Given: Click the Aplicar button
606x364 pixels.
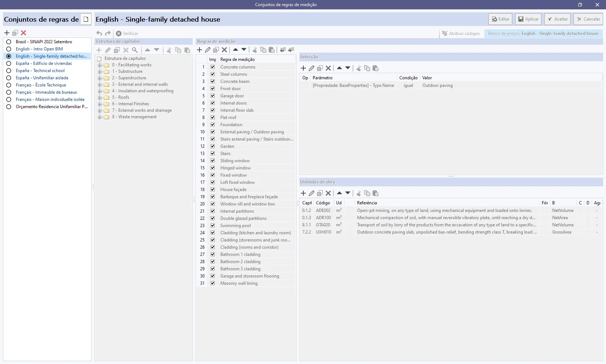Looking at the screenshot, I should pyautogui.click(x=528, y=19).
